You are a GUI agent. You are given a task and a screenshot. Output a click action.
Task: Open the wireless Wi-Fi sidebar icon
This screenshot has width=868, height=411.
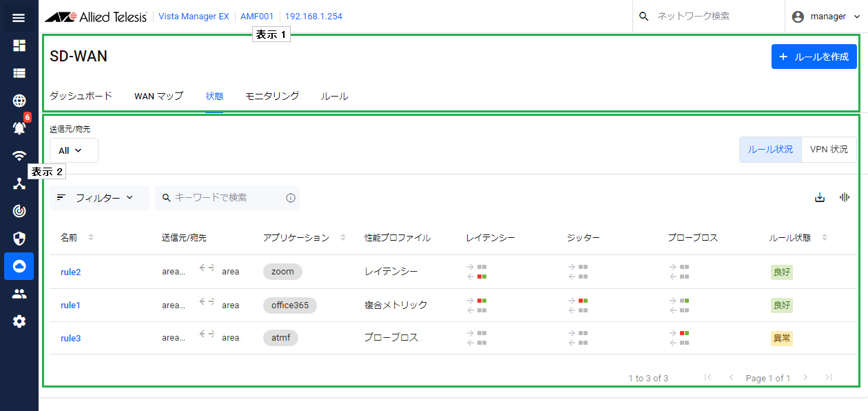(19, 156)
